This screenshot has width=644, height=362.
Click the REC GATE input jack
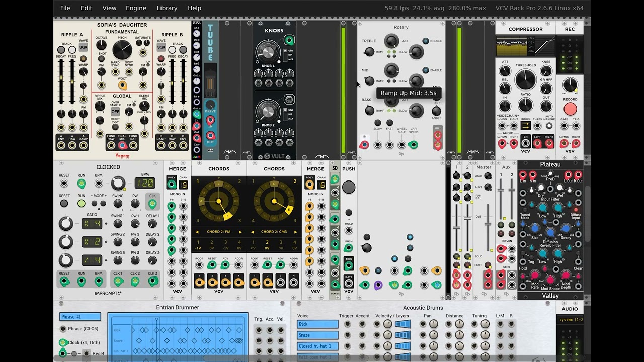(x=564, y=125)
